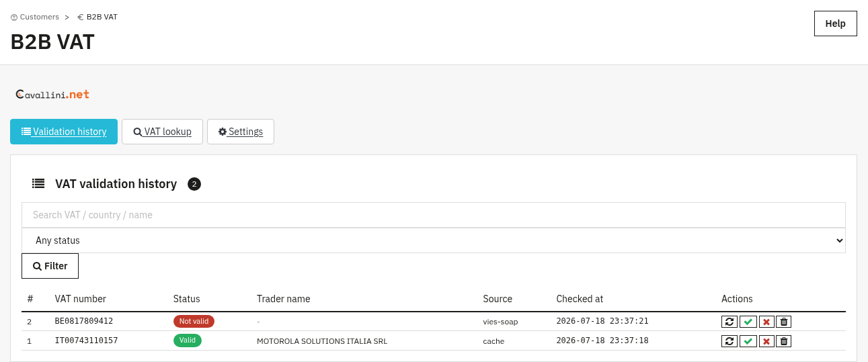The width and height of the screenshot is (868, 362).
Task: Mark IT00743110157 as valid with green check
Action: [x=748, y=341]
